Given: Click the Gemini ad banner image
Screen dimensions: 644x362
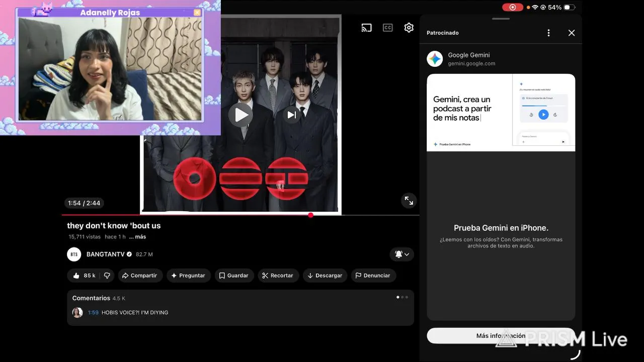Looking at the screenshot, I should coord(501,113).
